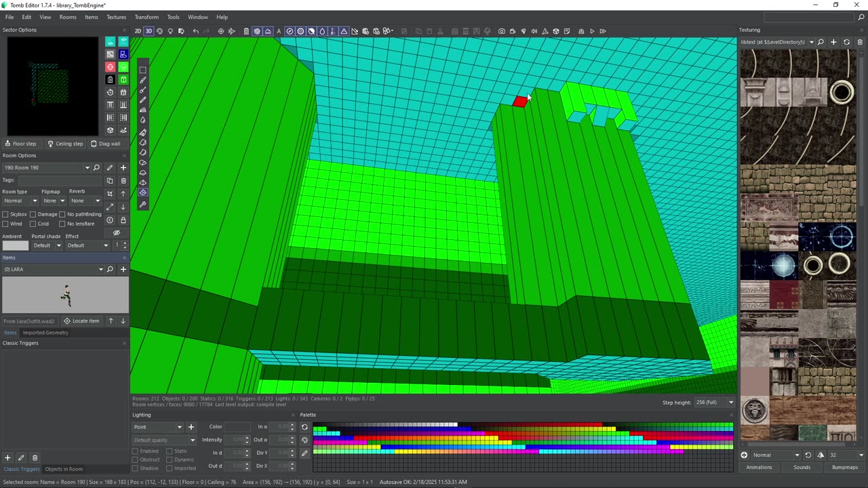868x488 pixels.
Task: Click the camera snapshot icon in toolbar
Action: click(501, 31)
